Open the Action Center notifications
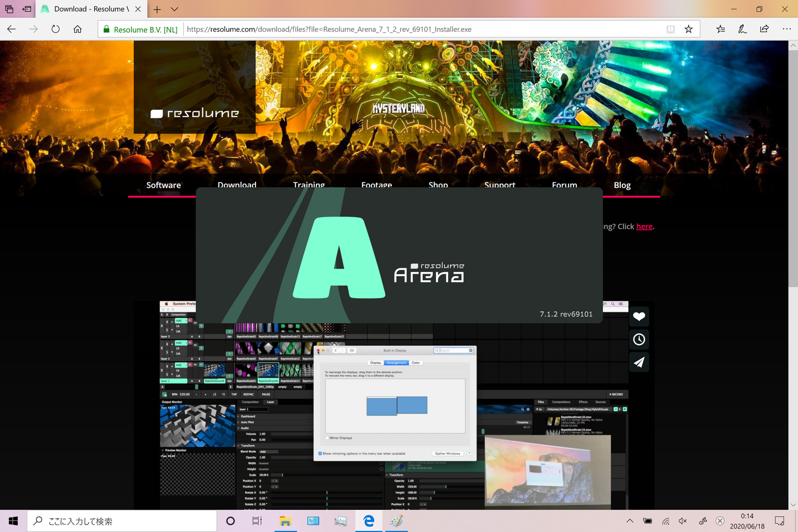798x532 pixels. pos(780,521)
